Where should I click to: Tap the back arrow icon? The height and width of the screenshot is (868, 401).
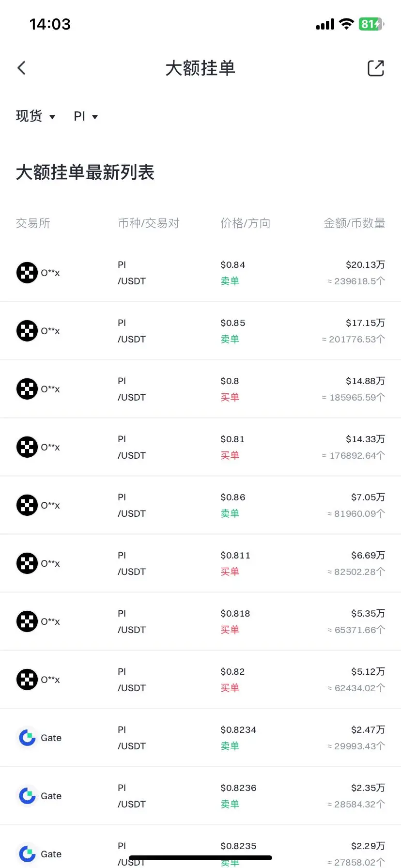[x=21, y=68]
